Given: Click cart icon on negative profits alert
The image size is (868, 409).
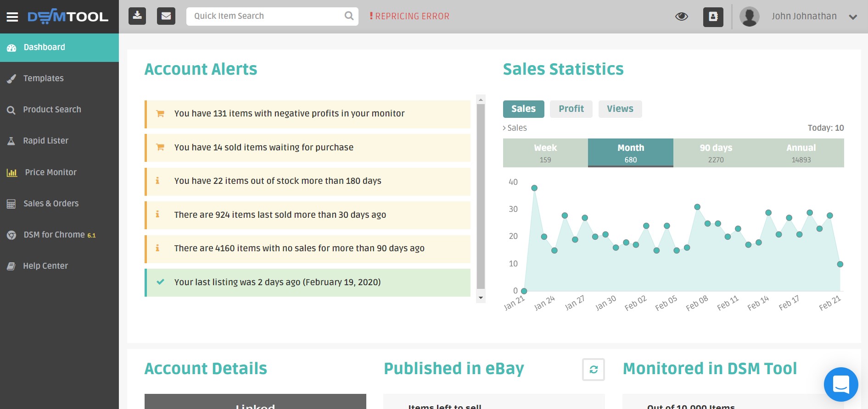Looking at the screenshot, I should pos(160,114).
